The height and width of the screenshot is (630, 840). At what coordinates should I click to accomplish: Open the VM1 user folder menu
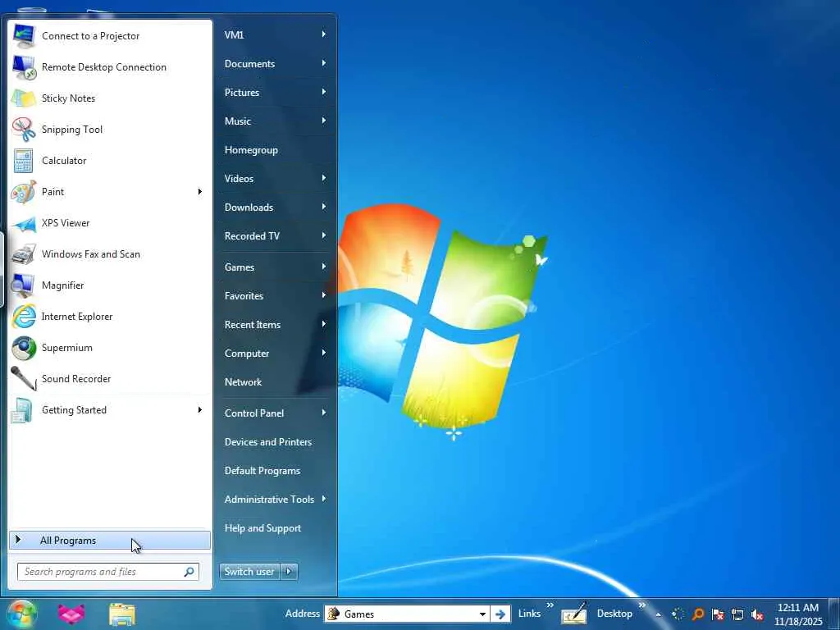click(276, 34)
